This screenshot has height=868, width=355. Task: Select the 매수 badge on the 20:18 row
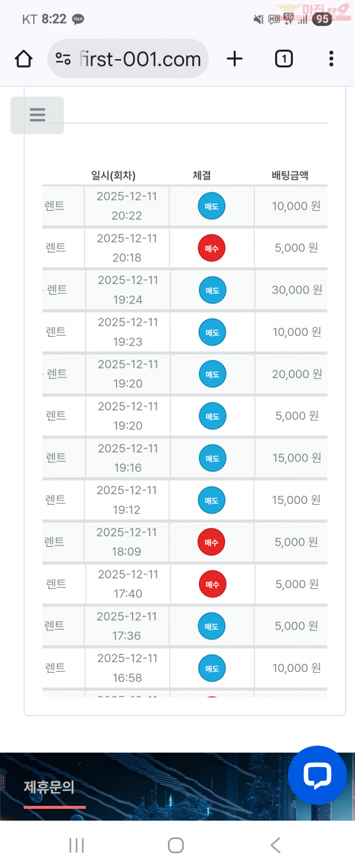(212, 248)
